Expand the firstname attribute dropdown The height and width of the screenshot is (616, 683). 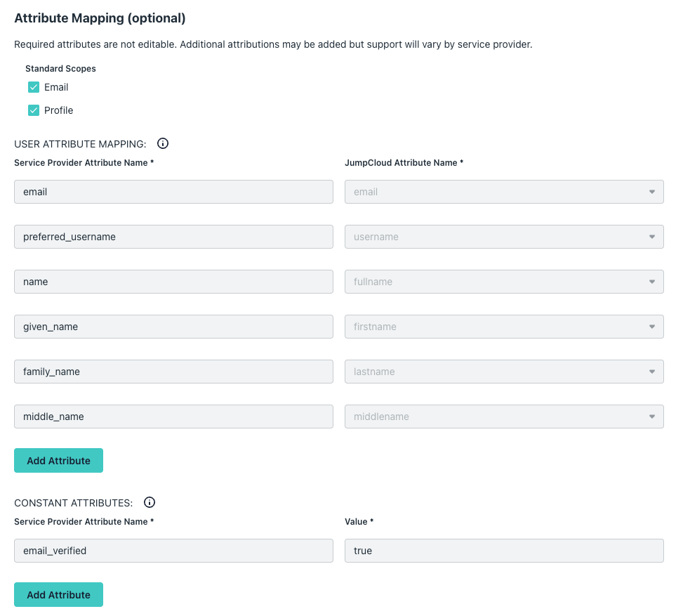click(x=503, y=327)
